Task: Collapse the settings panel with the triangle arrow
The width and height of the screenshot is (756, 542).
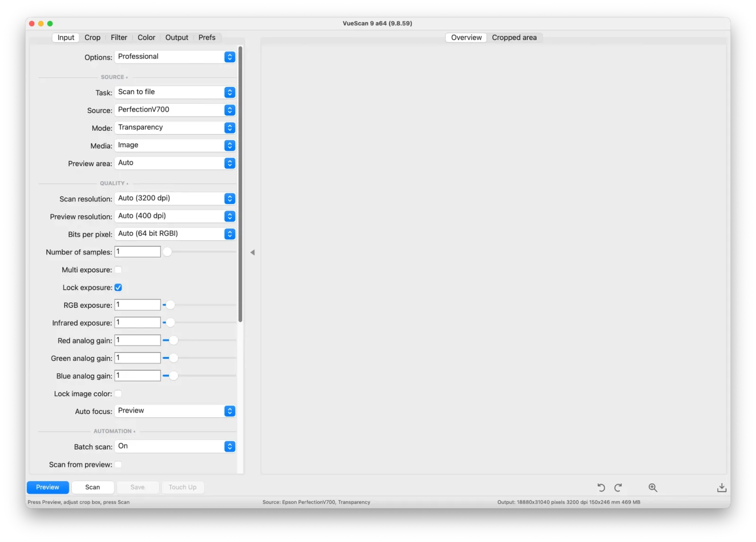Action: (253, 253)
